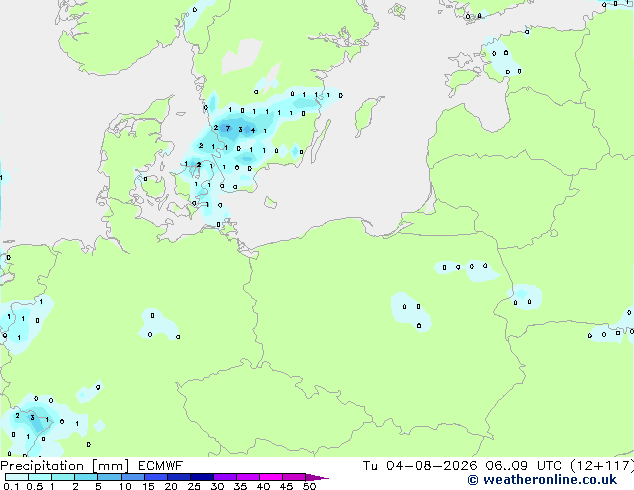Click the date "Tu 04-08-2026" text
The width and height of the screenshot is (634, 490).
pos(420,466)
